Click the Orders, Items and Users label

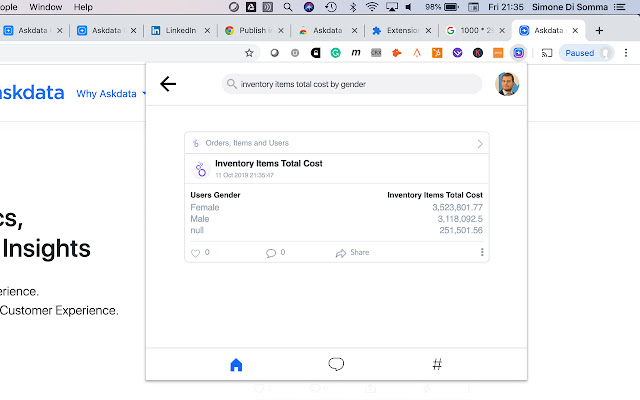tap(247, 143)
